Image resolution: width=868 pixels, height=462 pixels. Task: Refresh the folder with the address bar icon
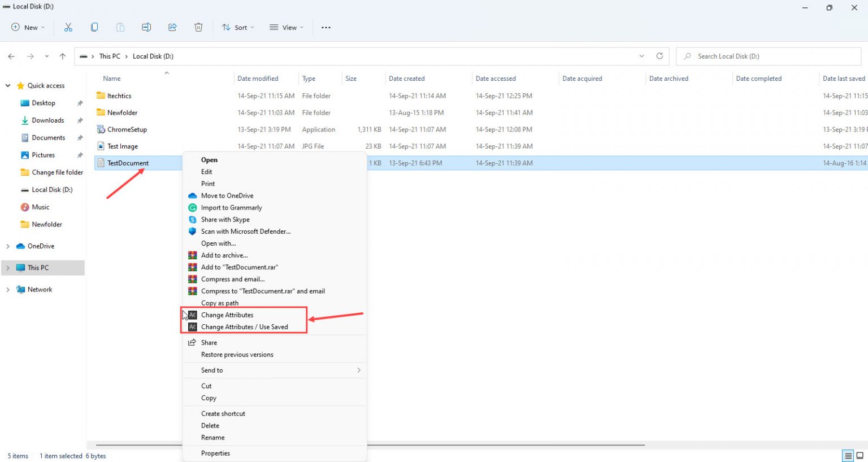click(x=660, y=56)
